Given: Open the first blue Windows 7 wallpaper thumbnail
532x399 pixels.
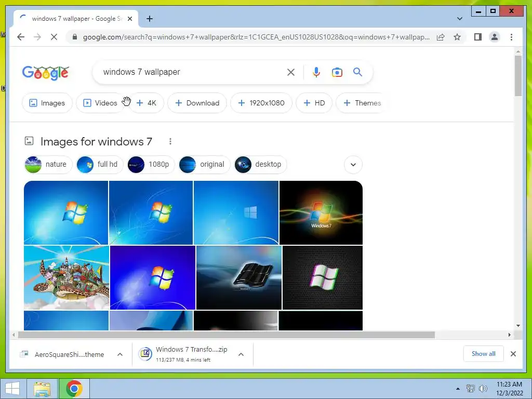Looking at the screenshot, I should point(66,212).
